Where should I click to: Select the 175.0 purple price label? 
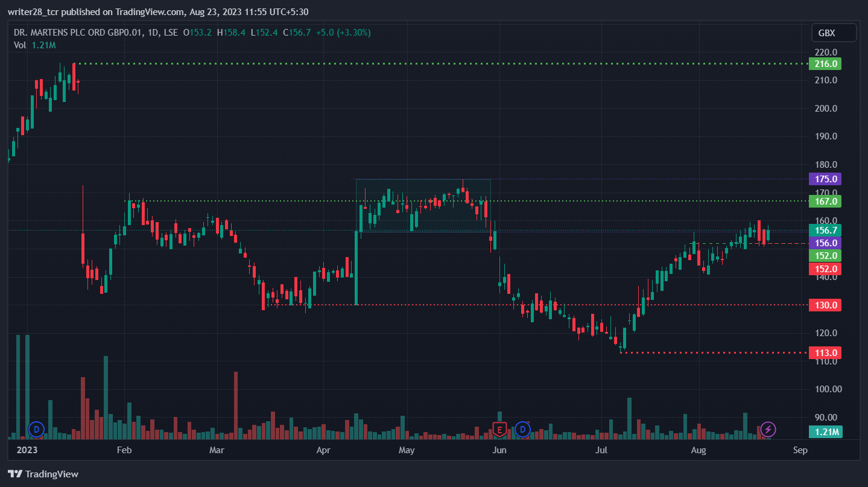point(826,179)
